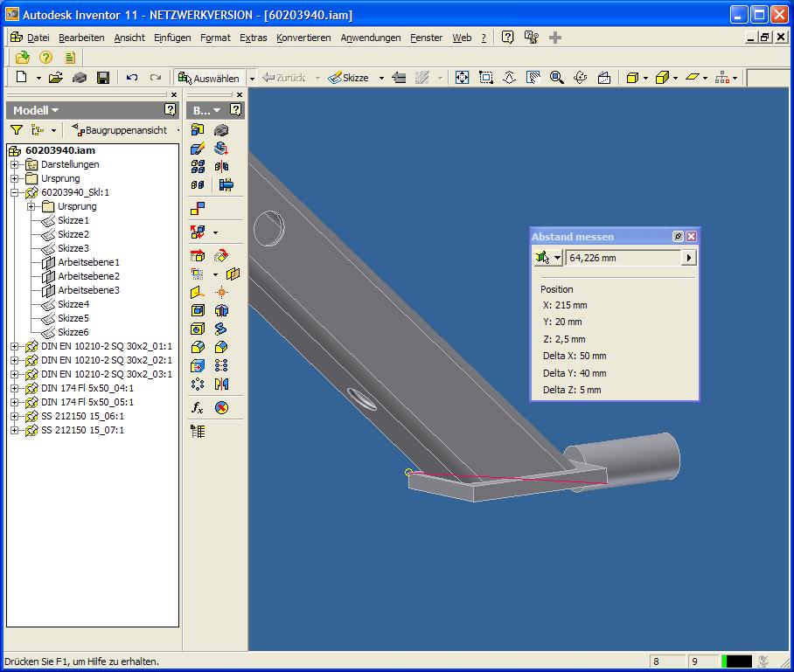Viewport: 794px width, 672px height.
Task: Click the Undo arrow icon
Action: [132, 78]
